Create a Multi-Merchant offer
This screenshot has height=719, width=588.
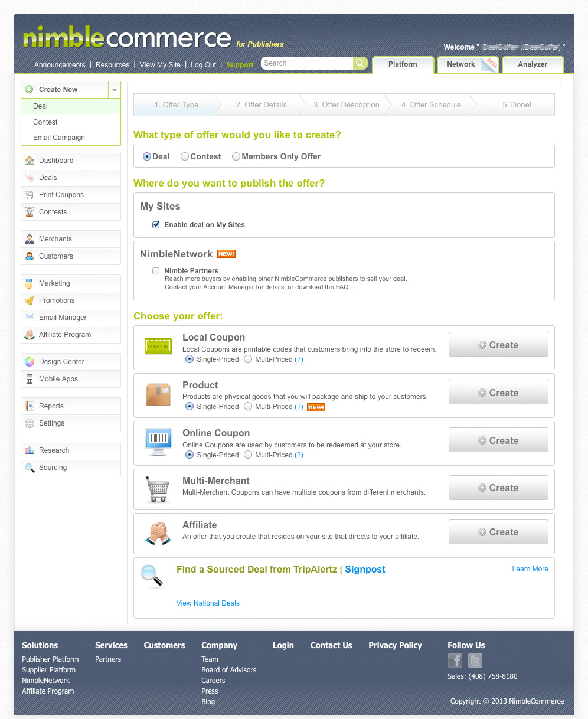click(498, 488)
